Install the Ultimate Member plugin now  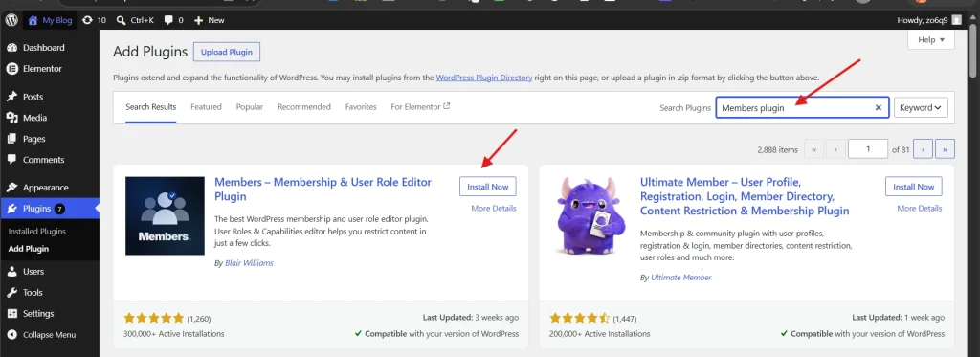[x=914, y=187]
